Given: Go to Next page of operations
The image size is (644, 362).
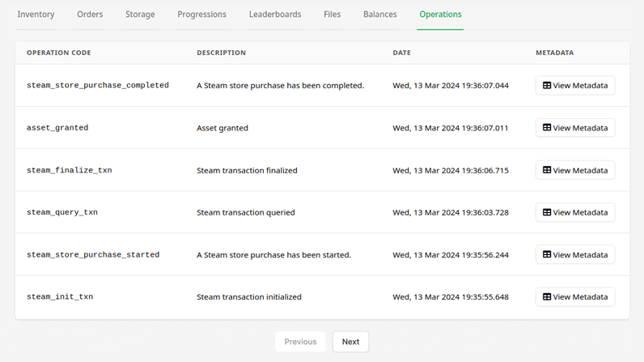Looking at the screenshot, I should (351, 342).
